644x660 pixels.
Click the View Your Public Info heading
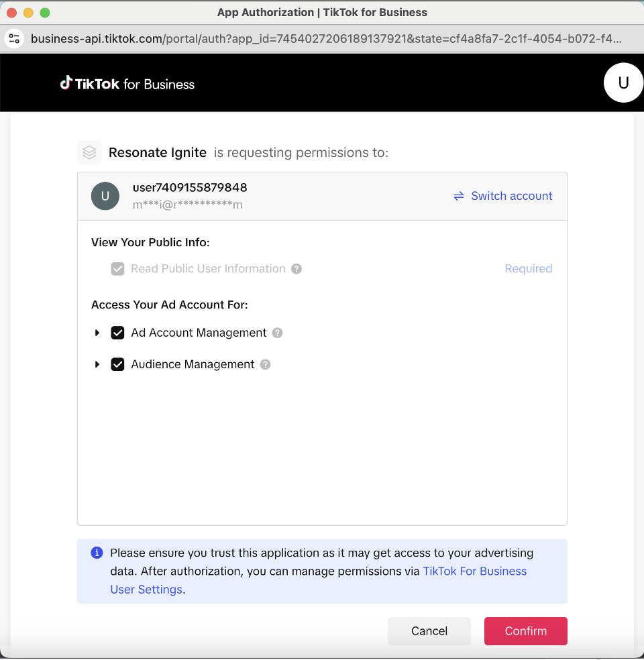click(x=150, y=242)
